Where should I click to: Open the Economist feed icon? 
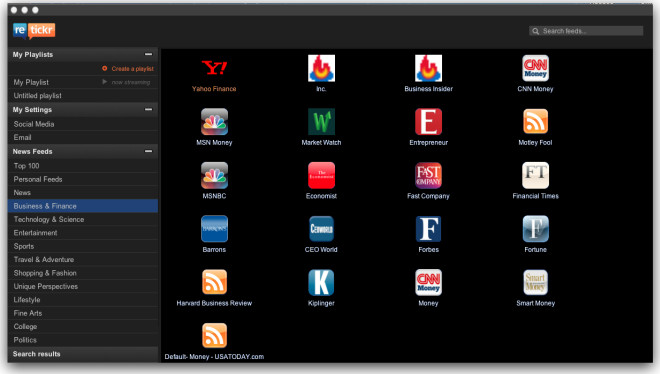(x=321, y=175)
